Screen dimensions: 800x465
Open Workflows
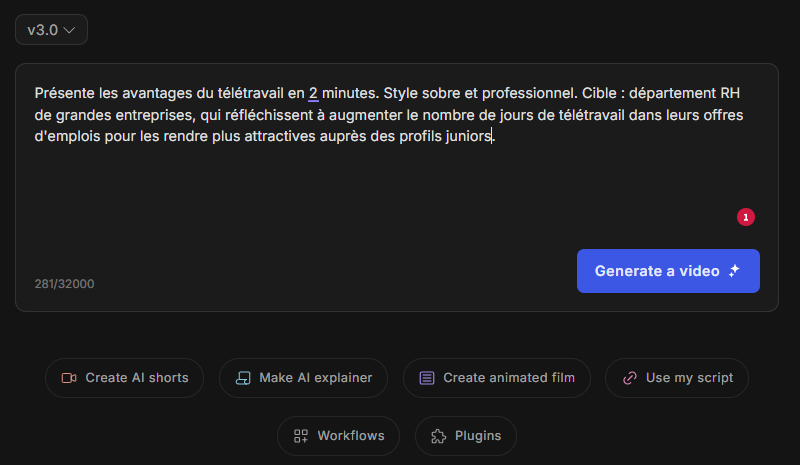pyautogui.click(x=338, y=436)
